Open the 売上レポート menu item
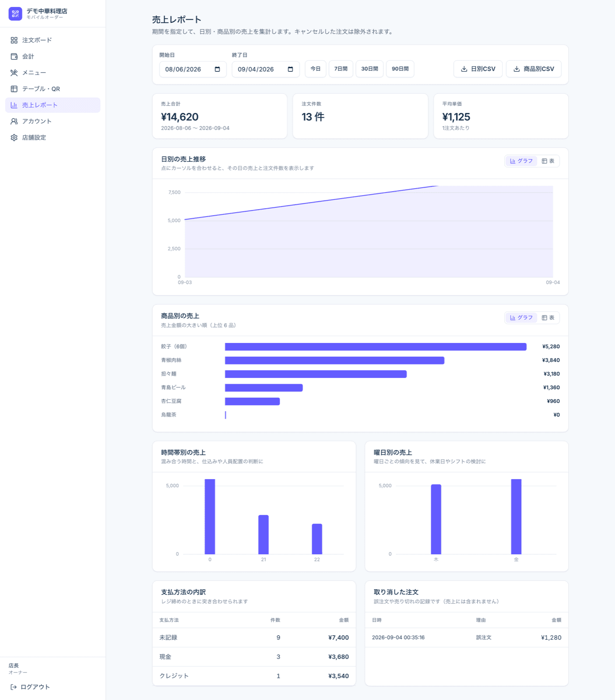Viewport: 615px width, 700px height. (x=53, y=105)
